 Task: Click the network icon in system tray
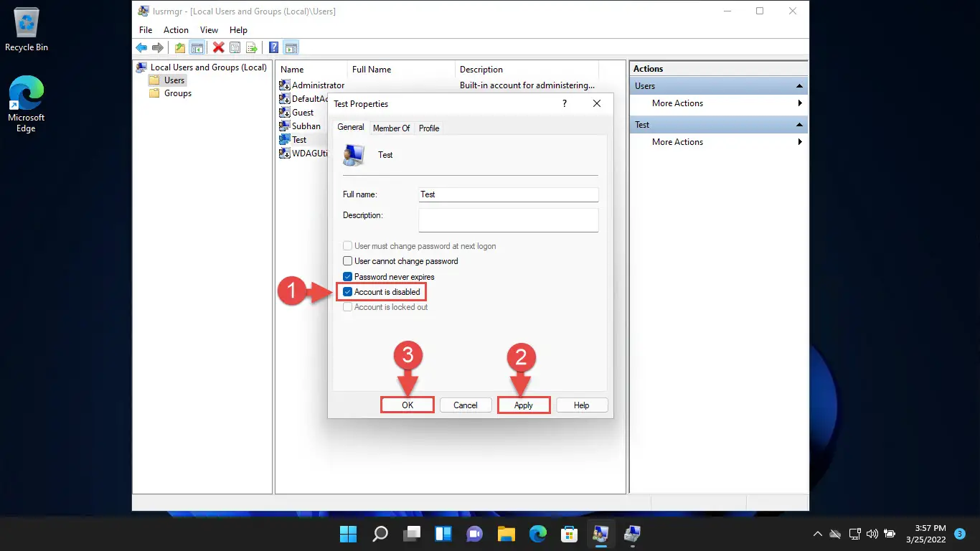tap(854, 534)
